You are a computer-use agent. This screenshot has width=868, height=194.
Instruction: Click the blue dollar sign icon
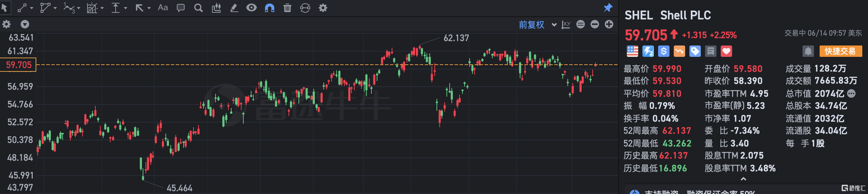663,52
